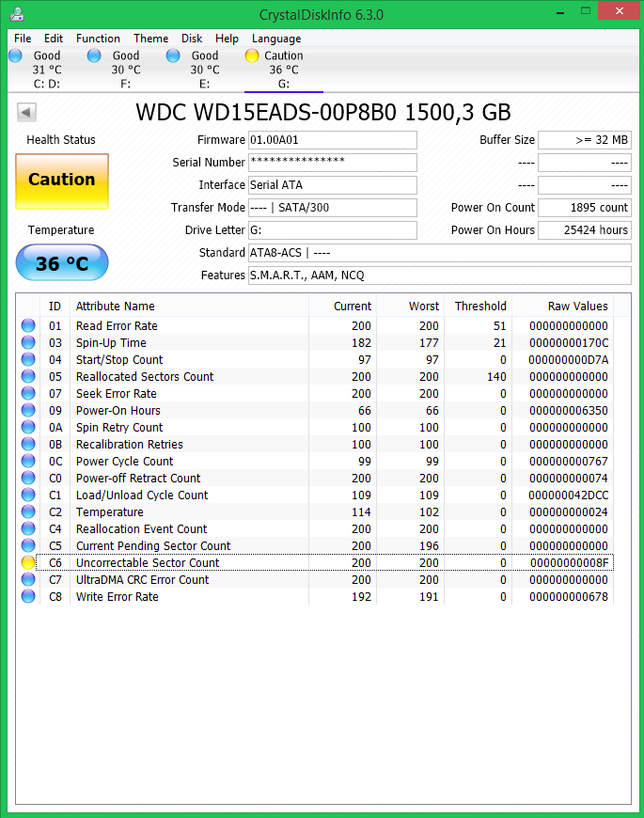Switch to the G: Caution disk tab
The height and width of the screenshot is (818, 644).
(x=284, y=70)
